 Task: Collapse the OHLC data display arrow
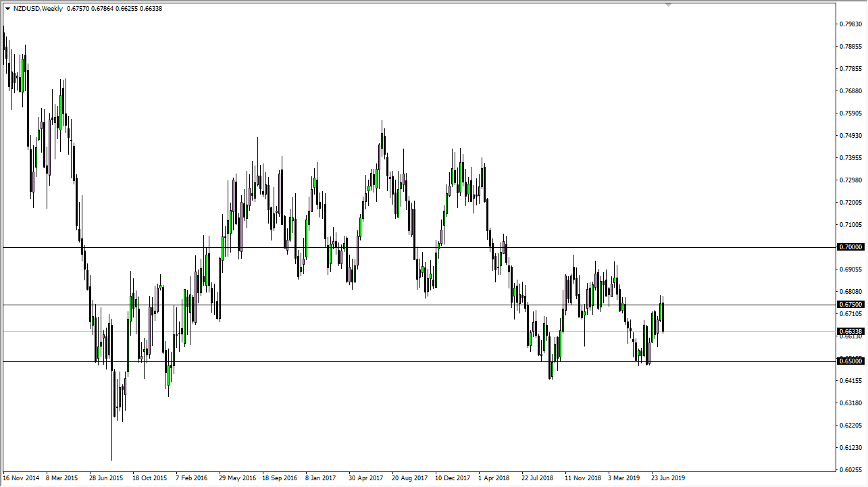coord(8,9)
